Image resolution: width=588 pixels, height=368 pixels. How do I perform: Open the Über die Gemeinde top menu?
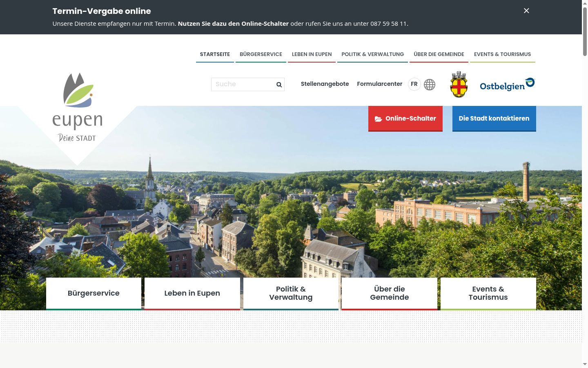pyautogui.click(x=439, y=54)
